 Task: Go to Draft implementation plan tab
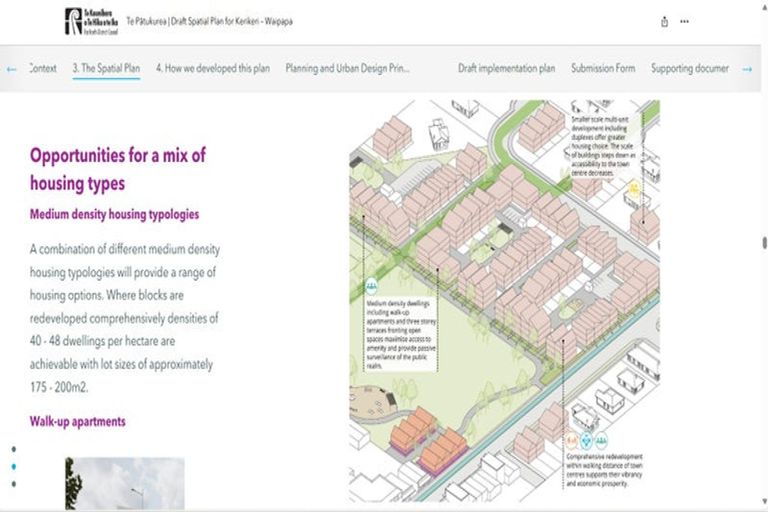[x=506, y=69]
